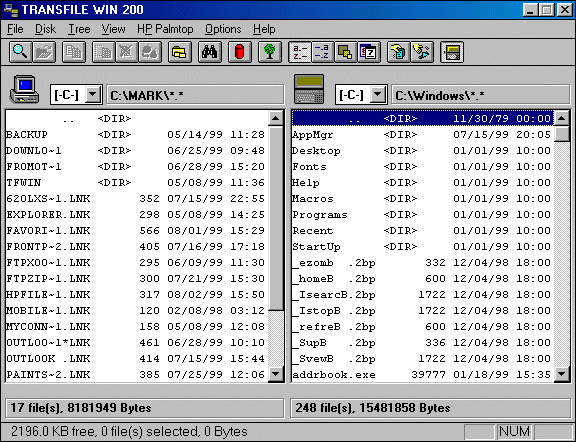Open the HP Palmtop menu
The width and height of the screenshot is (576, 442).
pyautogui.click(x=165, y=29)
